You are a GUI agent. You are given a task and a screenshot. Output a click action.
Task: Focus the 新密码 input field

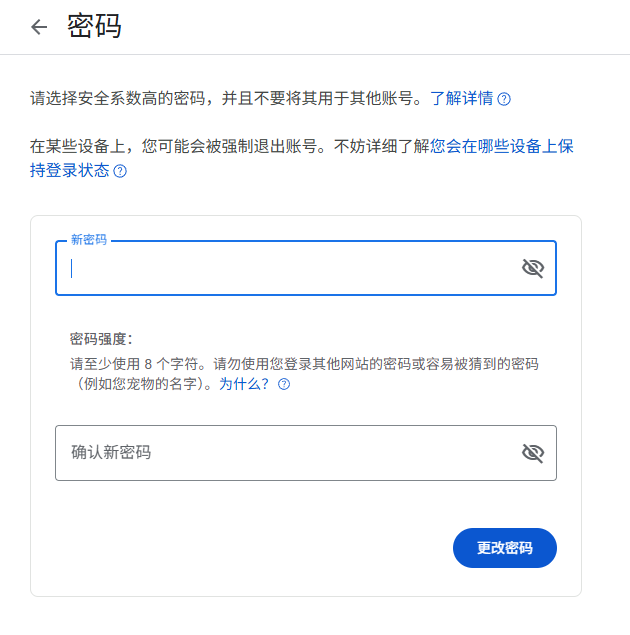290,268
